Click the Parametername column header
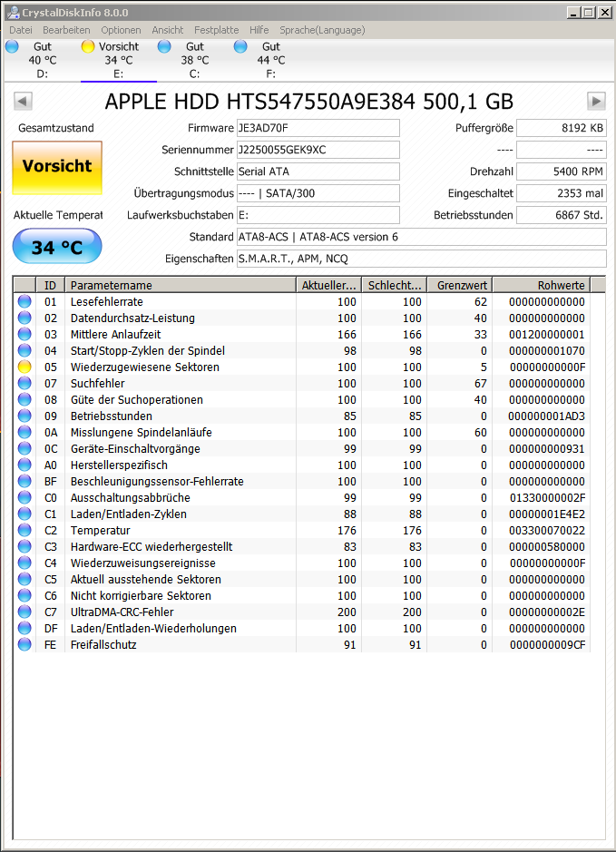Image resolution: width=616 pixels, height=852 pixels. (x=181, y=285)
